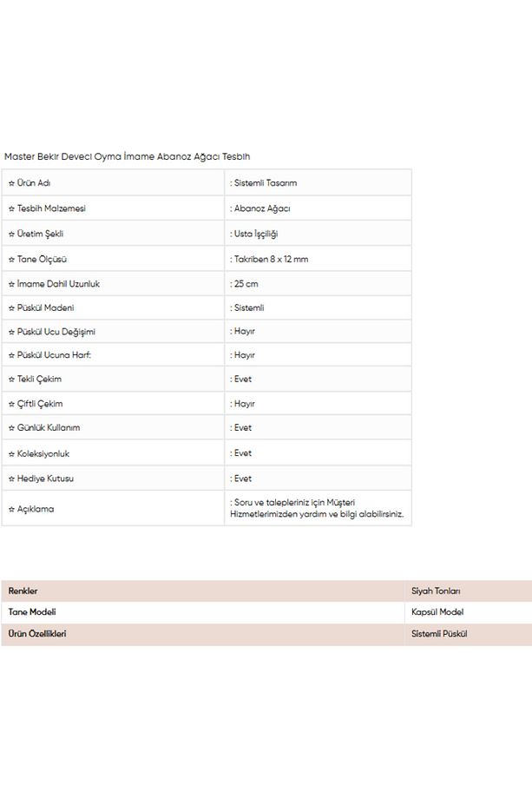
Task: Click the value ': Takriben 8 x 12 mm'
Action: point(269,259)
